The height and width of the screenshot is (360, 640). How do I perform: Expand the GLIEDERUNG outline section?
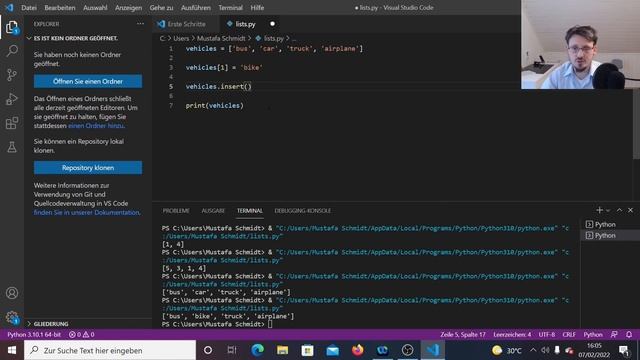click(51, 324)
